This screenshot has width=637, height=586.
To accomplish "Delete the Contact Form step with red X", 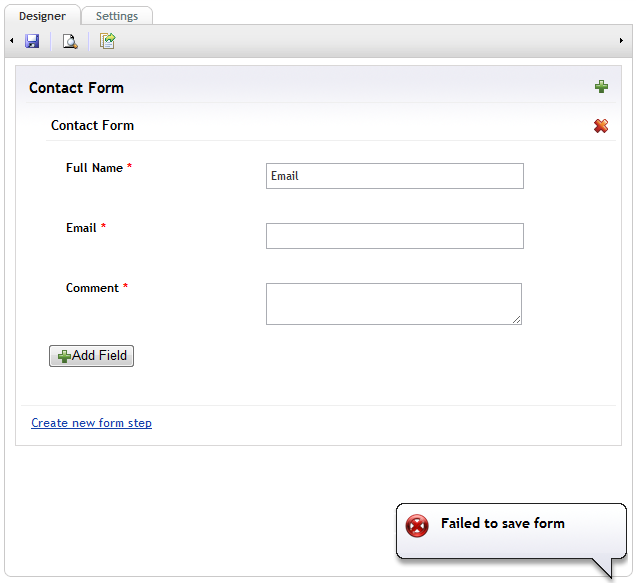I will point(601,126).
